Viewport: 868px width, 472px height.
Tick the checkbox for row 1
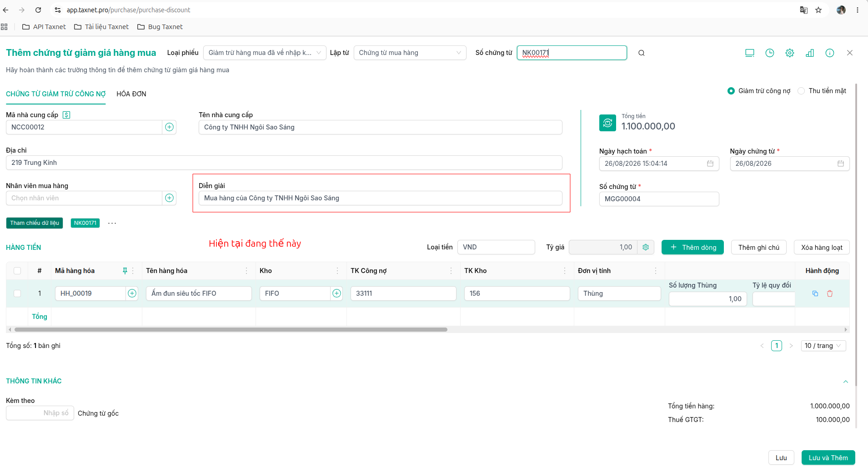pos(17,293)
